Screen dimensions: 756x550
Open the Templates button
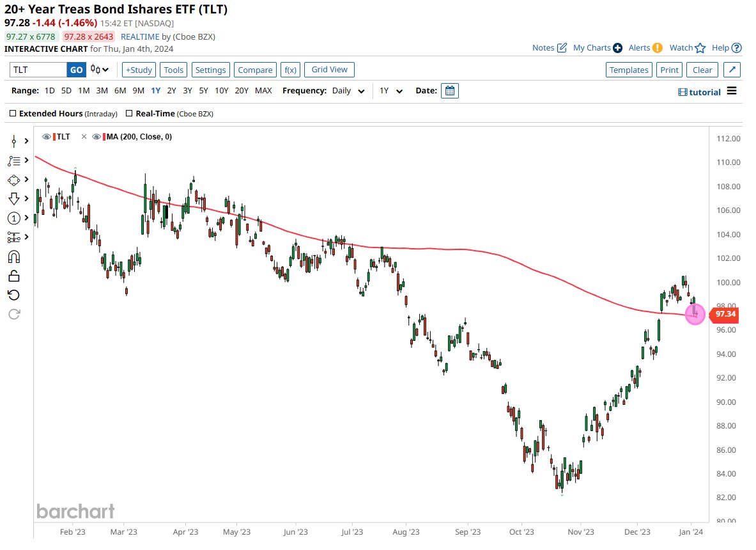tap(629, 70)
